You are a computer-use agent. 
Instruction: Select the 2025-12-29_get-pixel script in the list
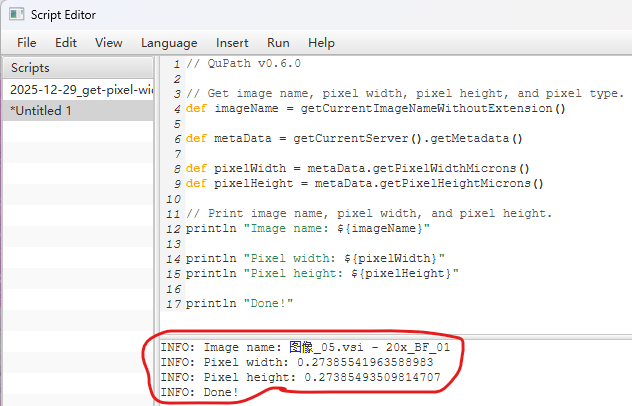[80, 89]
